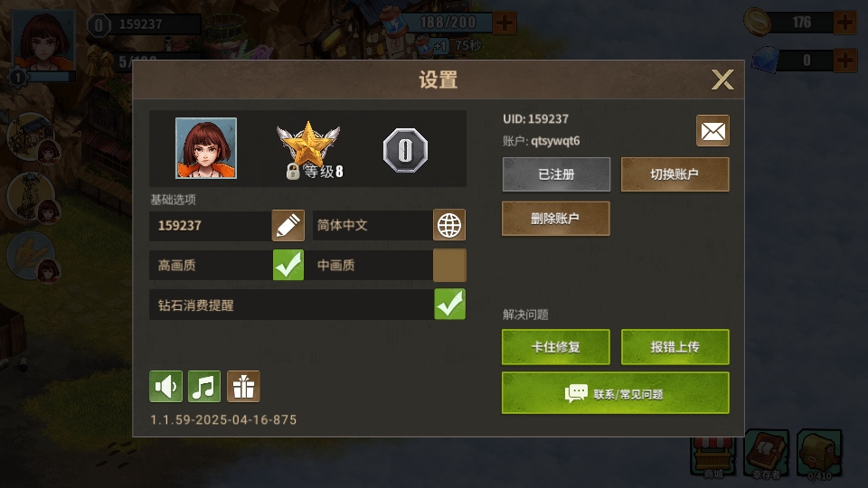Click the 切换账户 button

675,174
